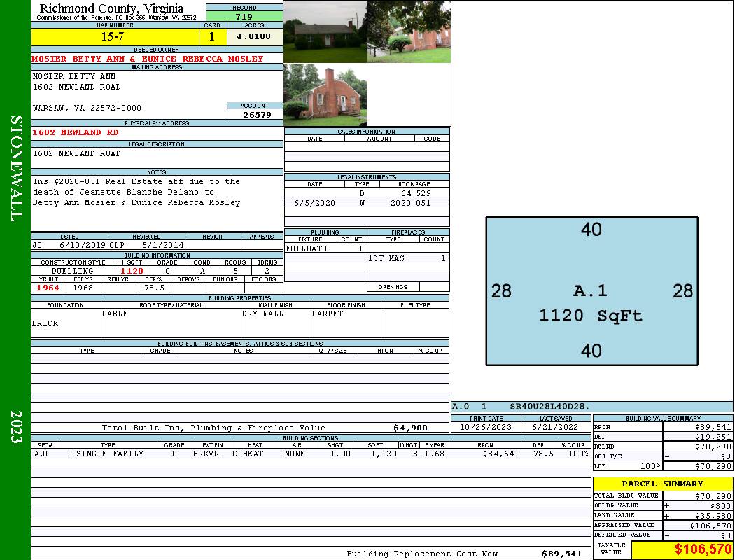Select summary RPCN value $89,541
This screenshot has width=735, height=560.
tap(713, 427)
